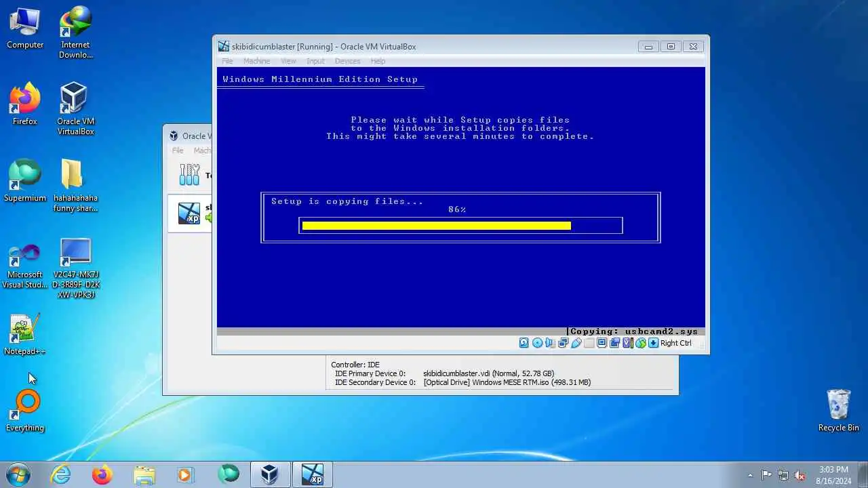Viewport: 868px width, 488px height.
Task: Select the Firefox desktop shortcut
Action: tap(25, 104)
